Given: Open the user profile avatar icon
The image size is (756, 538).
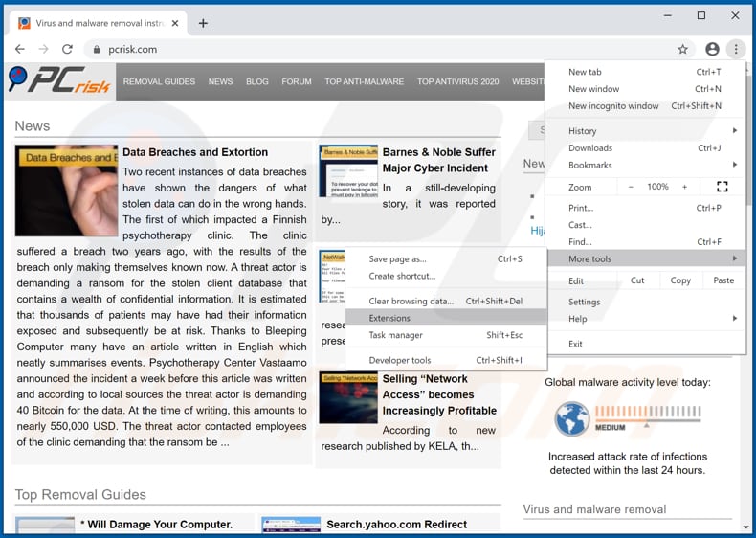Looking at the screenshot, I should click(x=712, y=49).
